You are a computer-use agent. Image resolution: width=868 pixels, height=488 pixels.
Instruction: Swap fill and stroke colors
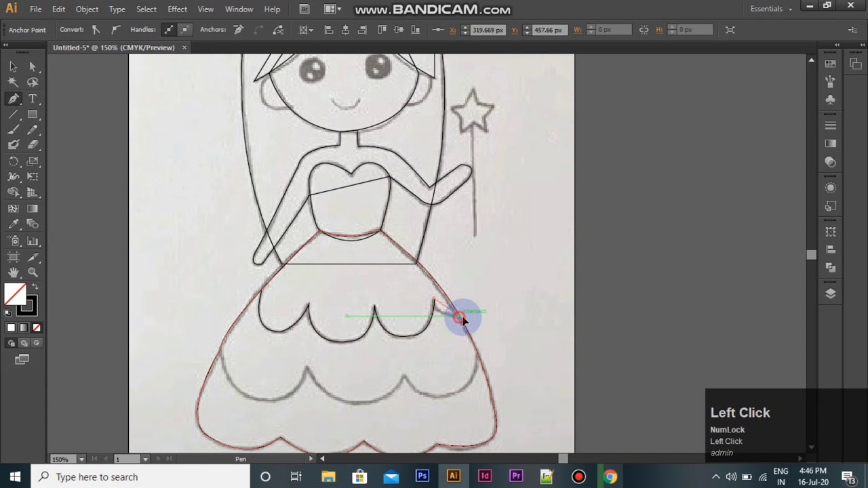(x=35, y=287)
